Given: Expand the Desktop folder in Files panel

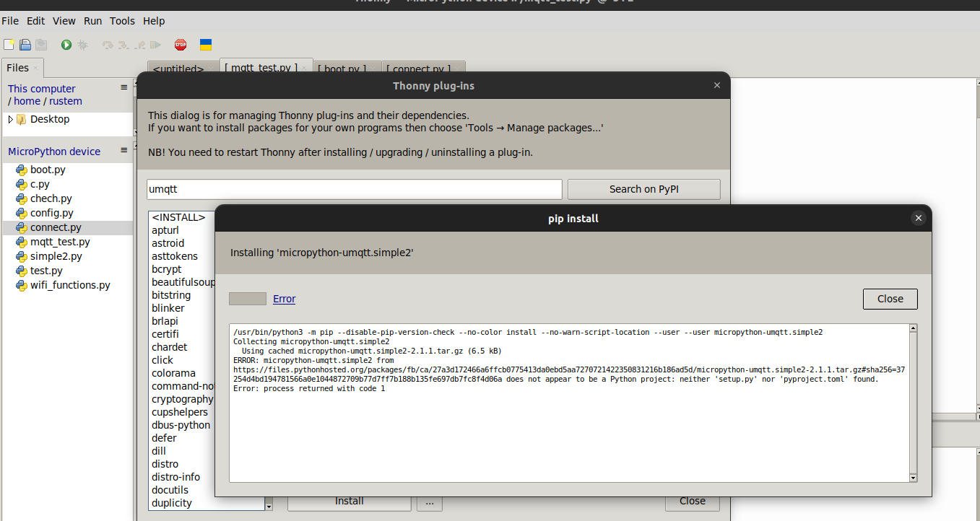Looking at the screenshot, I should pos(9,118).
